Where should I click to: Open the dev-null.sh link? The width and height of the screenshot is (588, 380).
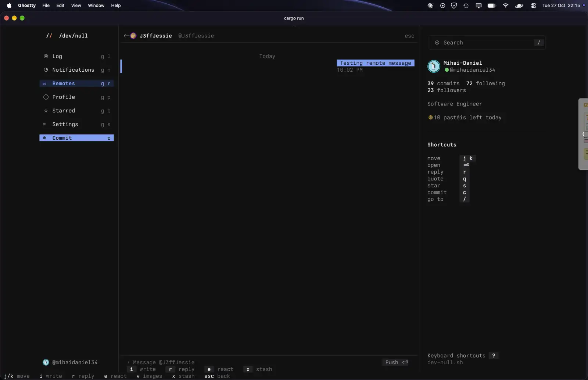(x=445, y=362)
